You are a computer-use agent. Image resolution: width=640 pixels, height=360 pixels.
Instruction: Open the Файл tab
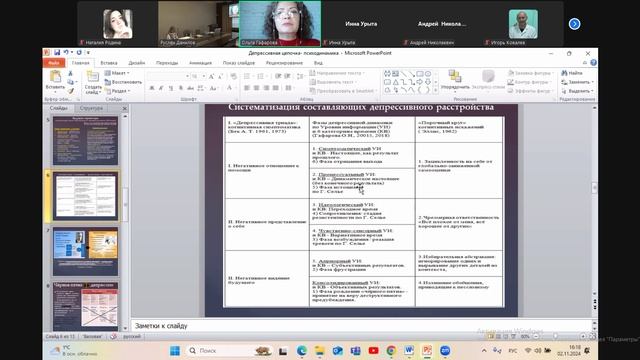tap(53, 63)
